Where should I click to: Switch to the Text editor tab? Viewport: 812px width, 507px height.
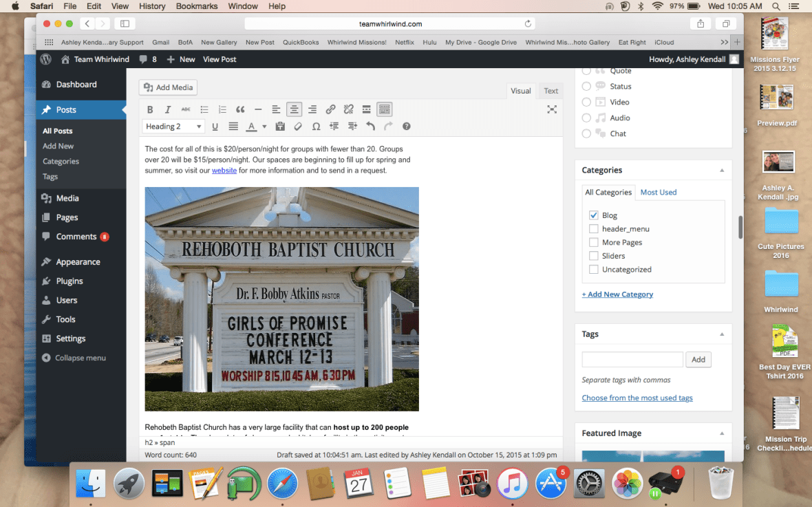click(551, 91)
